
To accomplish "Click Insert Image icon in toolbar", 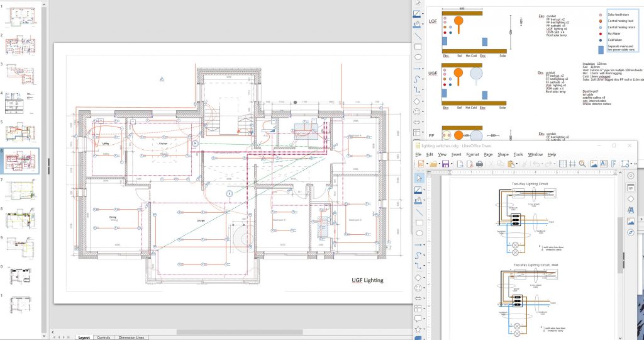I will [594, 164].
